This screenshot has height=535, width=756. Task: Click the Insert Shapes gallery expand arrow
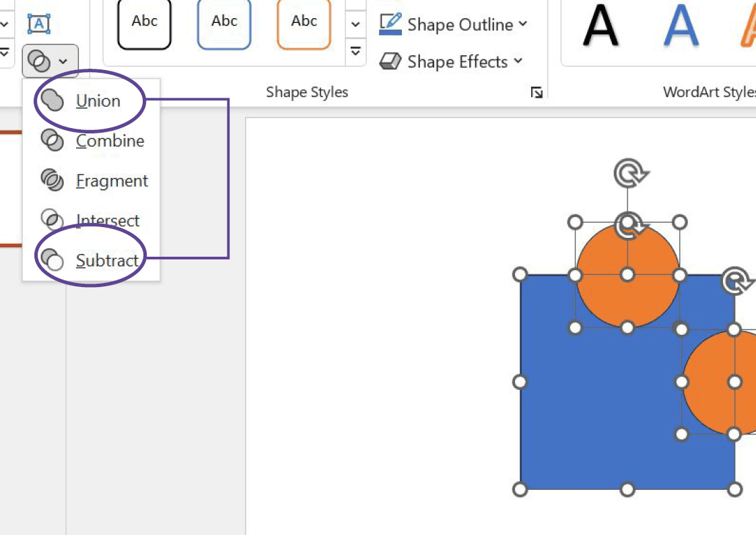point(5,52)
